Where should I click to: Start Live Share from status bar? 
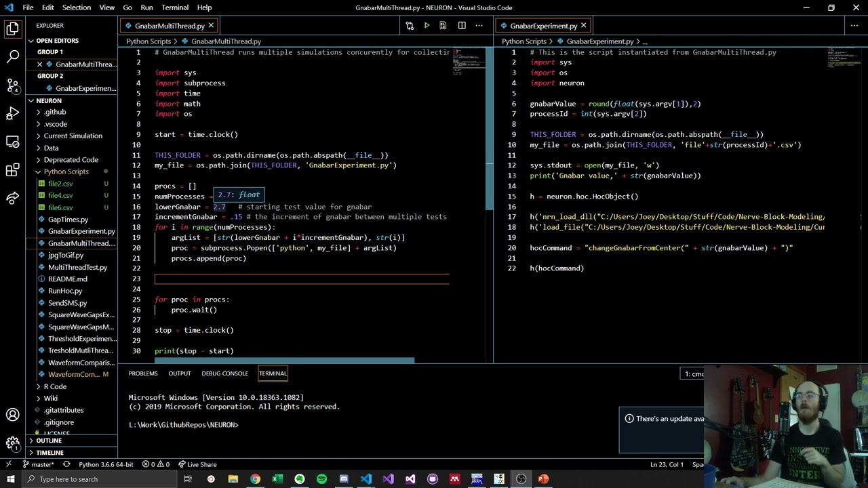coord(197,464)
